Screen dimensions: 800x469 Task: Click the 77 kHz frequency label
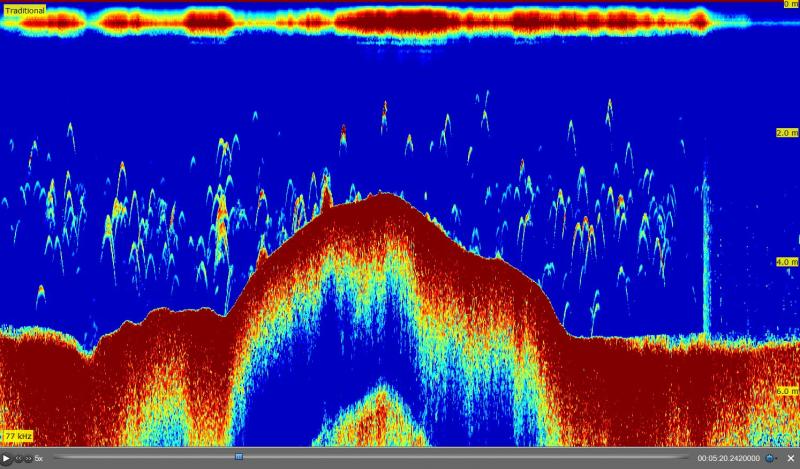coord(18,437)
